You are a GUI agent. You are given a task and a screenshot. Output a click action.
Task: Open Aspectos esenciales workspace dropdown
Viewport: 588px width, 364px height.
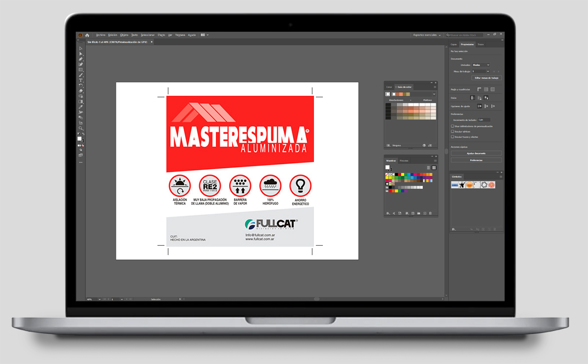(427, 35)
